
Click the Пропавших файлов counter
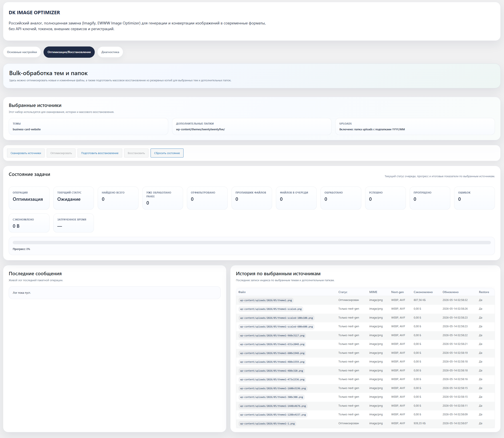[251, 198]
